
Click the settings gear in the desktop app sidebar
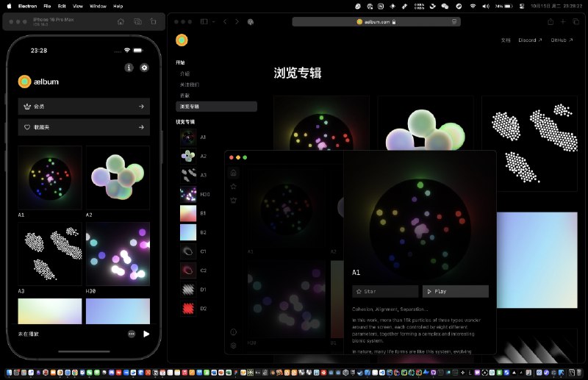[x=233, y=345]
